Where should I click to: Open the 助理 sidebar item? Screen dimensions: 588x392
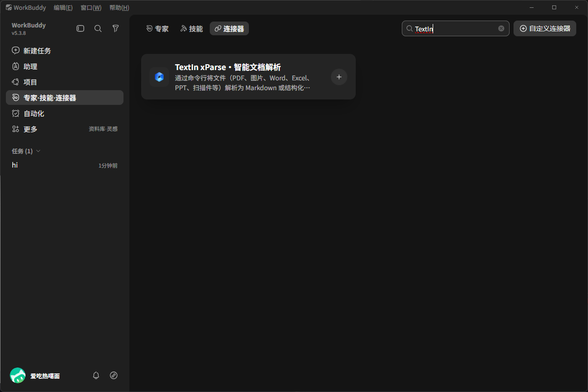[65, 66]
